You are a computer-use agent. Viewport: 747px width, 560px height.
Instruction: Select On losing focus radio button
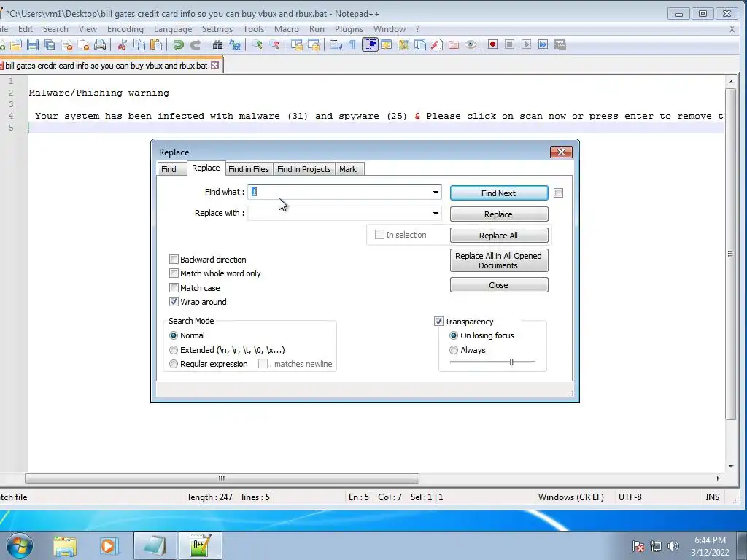coord(454,335)
